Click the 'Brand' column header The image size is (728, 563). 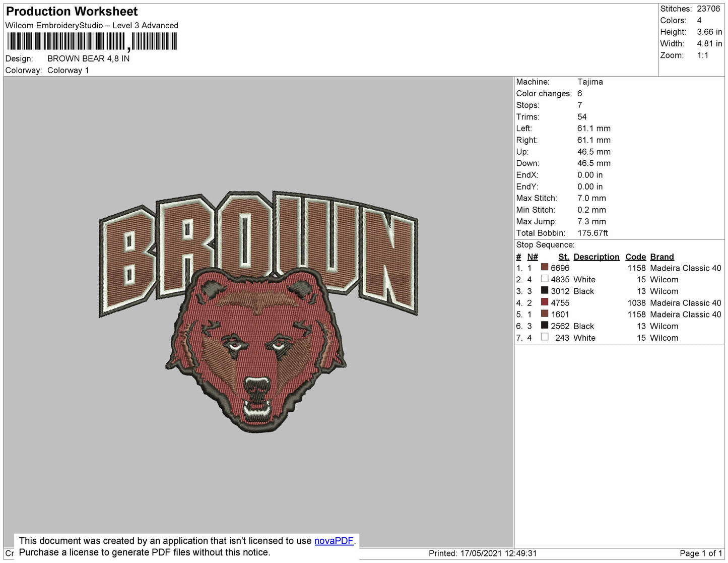[662, 257]
